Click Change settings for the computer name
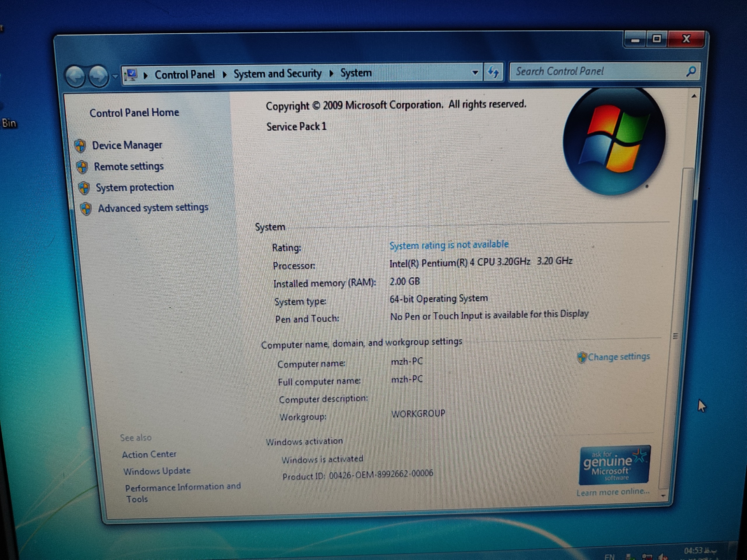 click(x=618, y=356)
